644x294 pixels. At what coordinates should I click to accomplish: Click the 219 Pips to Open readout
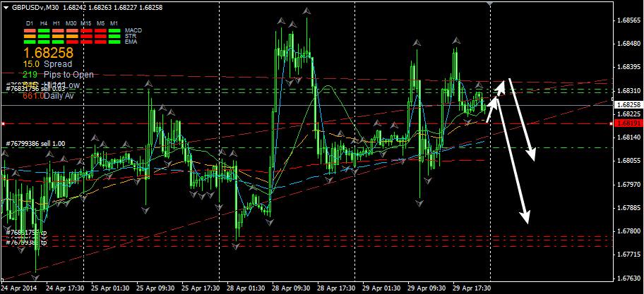click(59, 75)
